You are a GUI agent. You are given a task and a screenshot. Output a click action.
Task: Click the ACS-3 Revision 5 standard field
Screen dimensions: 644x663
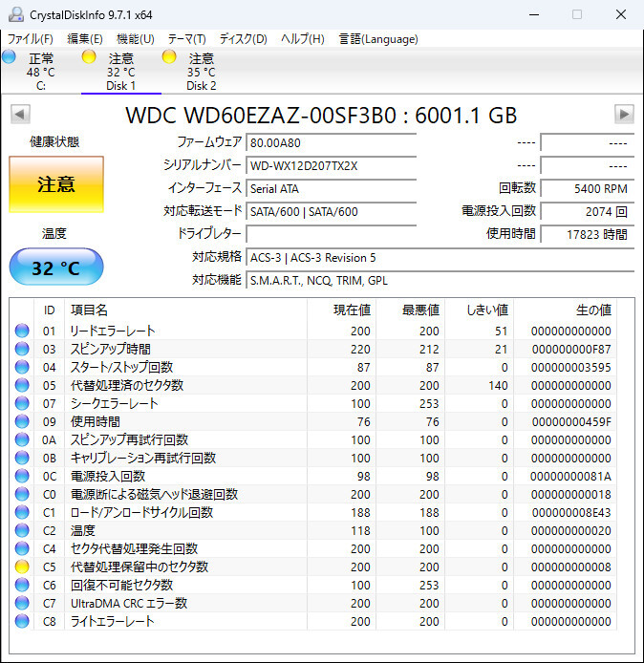tap(440, 257)
